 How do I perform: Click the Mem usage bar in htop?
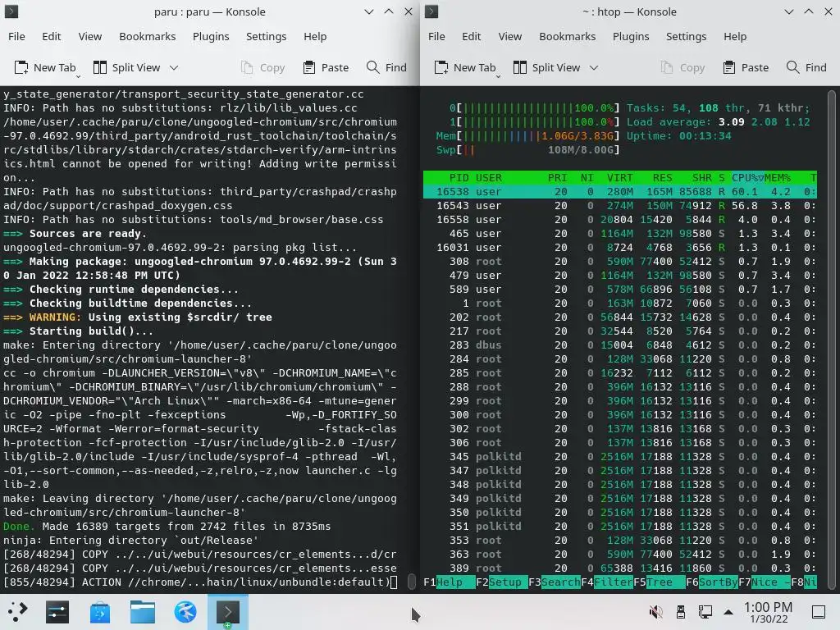point(527,136)
